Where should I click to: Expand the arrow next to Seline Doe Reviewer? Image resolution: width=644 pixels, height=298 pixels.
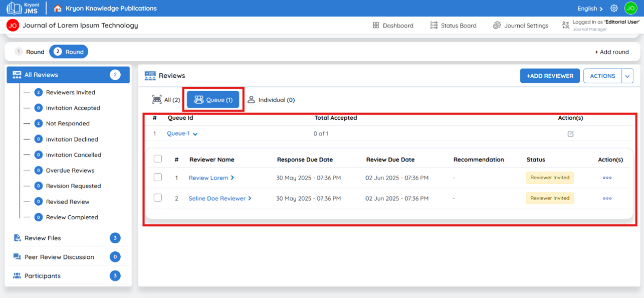tap(250, 198)
